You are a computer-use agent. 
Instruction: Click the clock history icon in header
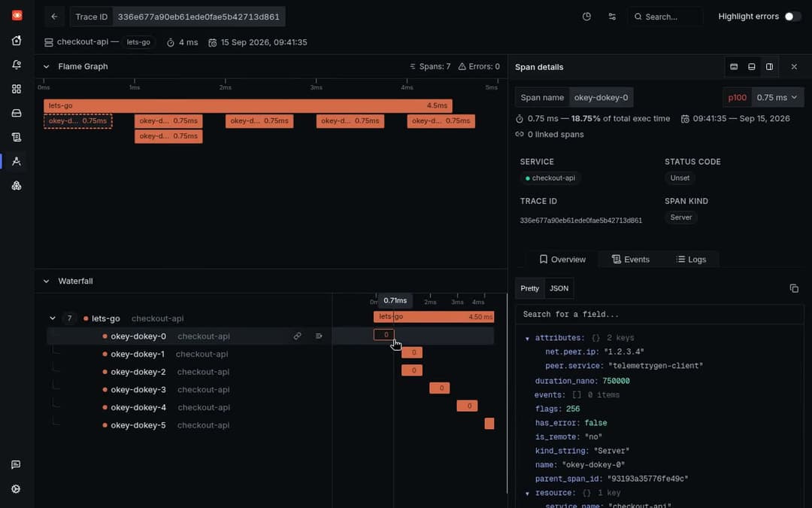pyautogui.click(x=586, y=17)
